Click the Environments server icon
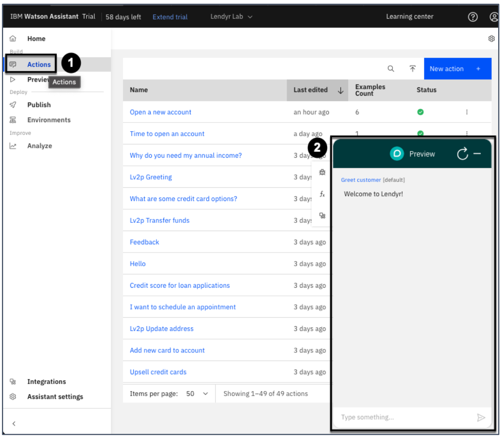Screen dimensions: 504x441 pyautogui.click(x=13, y=120)
